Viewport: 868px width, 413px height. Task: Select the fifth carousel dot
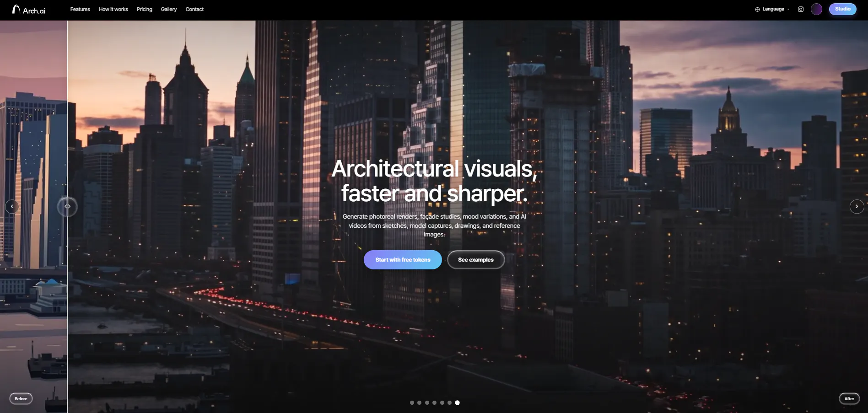point(442,403)
